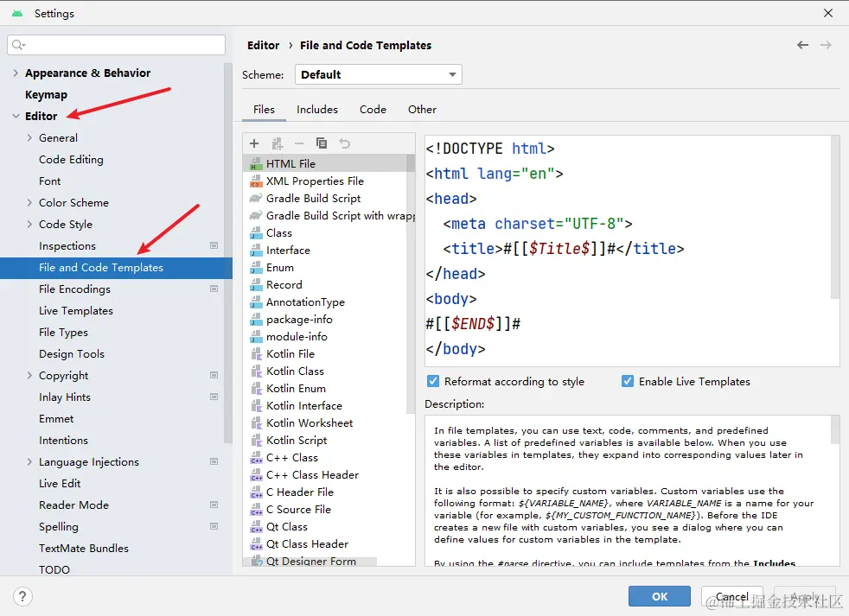Open Code Editing settings
849x616 pixels.
click(x=71, y=160)
